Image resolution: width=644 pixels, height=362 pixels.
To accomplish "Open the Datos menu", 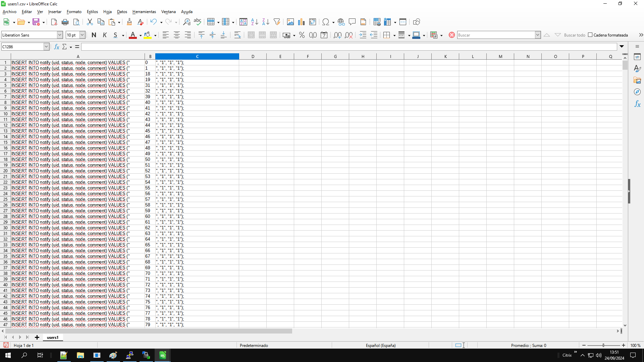I will (122, 12).
